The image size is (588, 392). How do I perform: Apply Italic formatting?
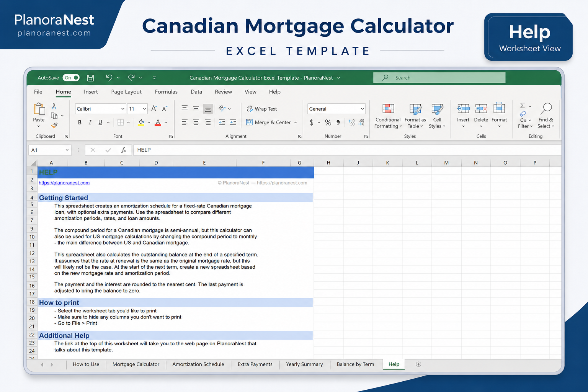click(x=90, y=122)
